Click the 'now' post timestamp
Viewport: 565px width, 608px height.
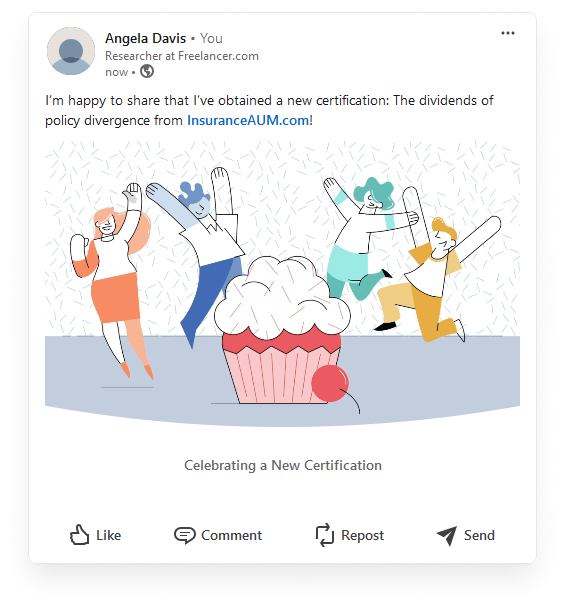pyautogui.click(x=116, y=72)
